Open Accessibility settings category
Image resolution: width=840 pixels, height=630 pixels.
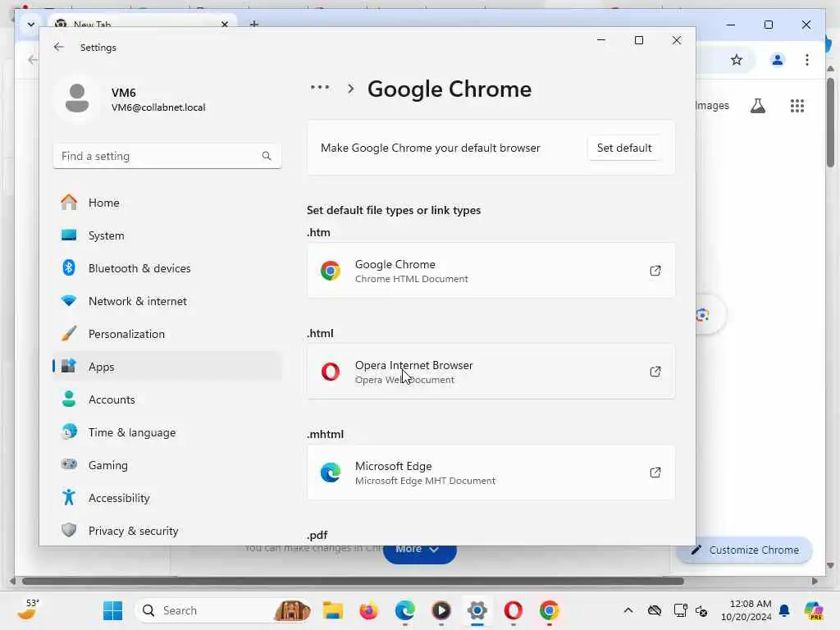click(167, 498)
